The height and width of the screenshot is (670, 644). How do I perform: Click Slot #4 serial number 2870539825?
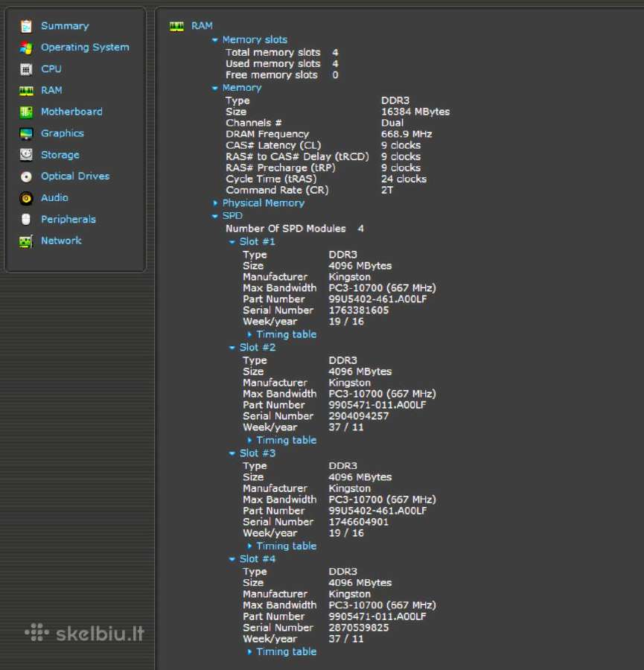(x=359, y=628)
